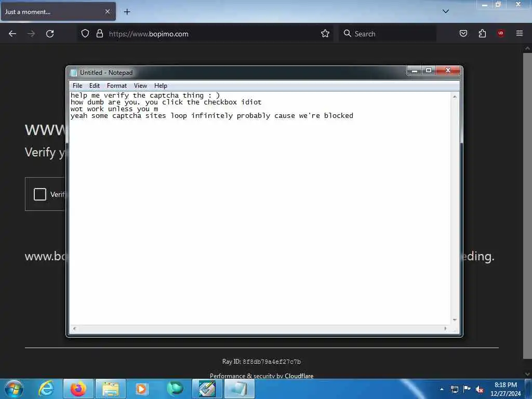Image resolution: width=532 pixels, height=399 pixels.
Task: Click the checkmark taskbar app button
Action: [x=207, y=389]
